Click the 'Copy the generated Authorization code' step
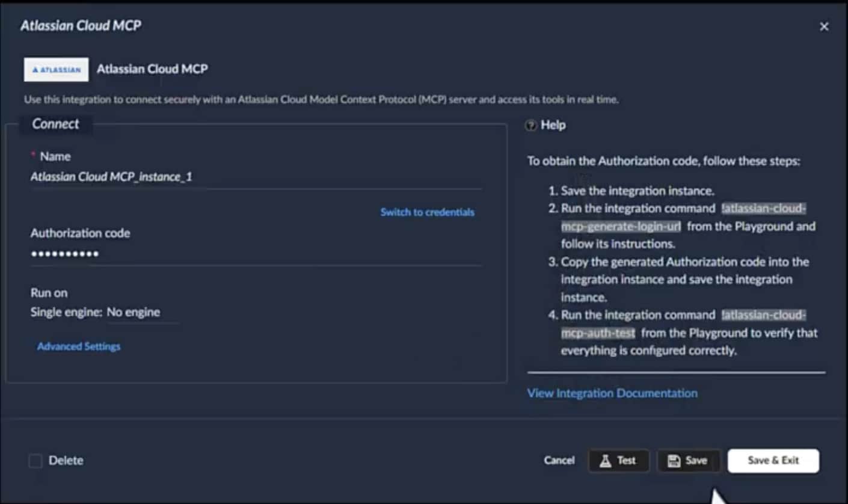The image size is (848, 504). 685,279
